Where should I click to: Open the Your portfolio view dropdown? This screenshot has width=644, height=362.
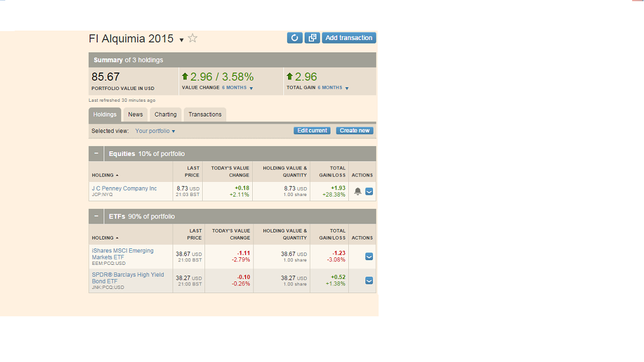(x=156, y=131)
